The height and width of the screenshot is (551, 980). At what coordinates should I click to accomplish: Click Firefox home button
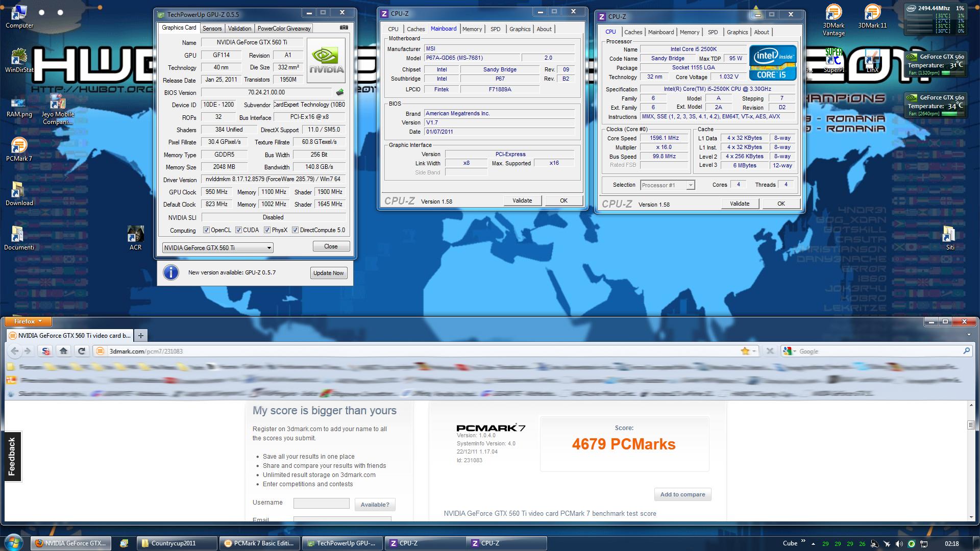(63, 351)
